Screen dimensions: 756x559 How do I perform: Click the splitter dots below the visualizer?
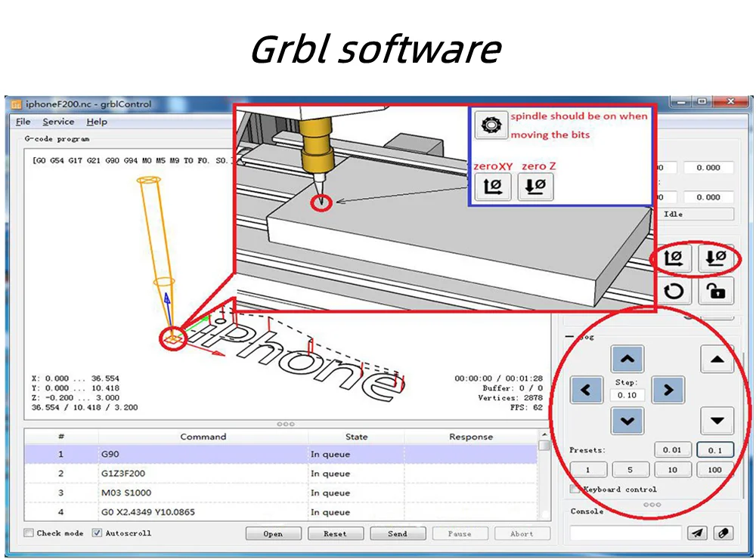(286, 424)
